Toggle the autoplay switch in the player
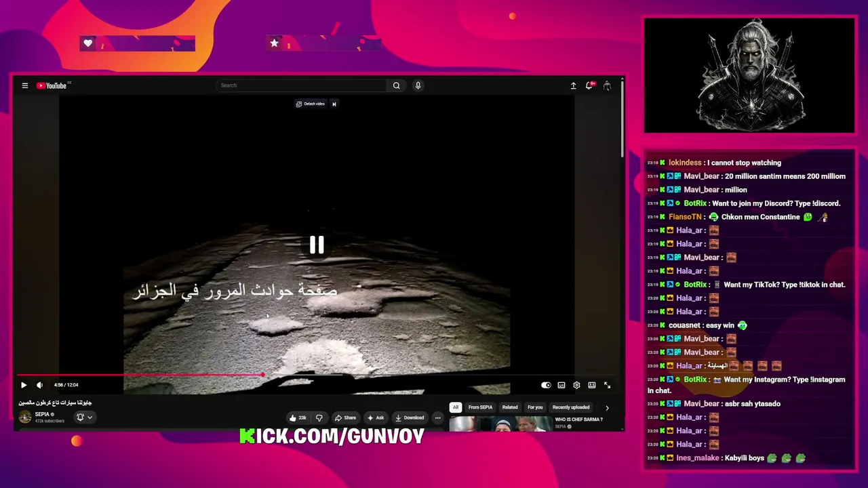This screenshot has width=868, height=488. (546, 385)
